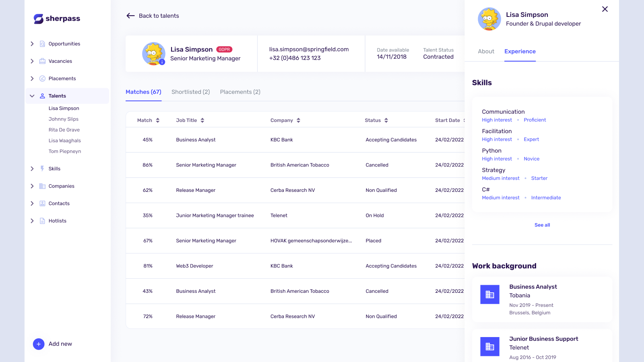Screen dimensions: 644x362
Task: Expand the Opportunities section
Action: pyautogui.click(x=32, y=44)
